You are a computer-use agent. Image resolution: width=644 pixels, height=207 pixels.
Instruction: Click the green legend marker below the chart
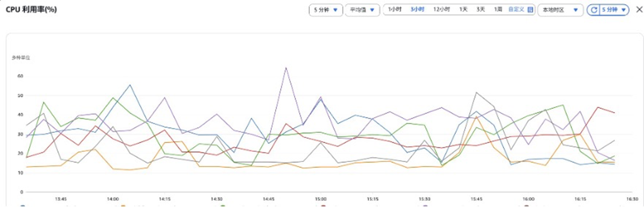pos(223,206)
